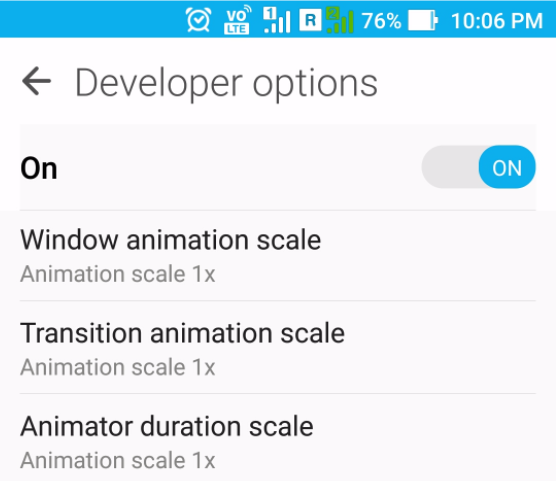Open Window animation scale options
This screenshot has height=481, width=556.
[x=278, y=256]
